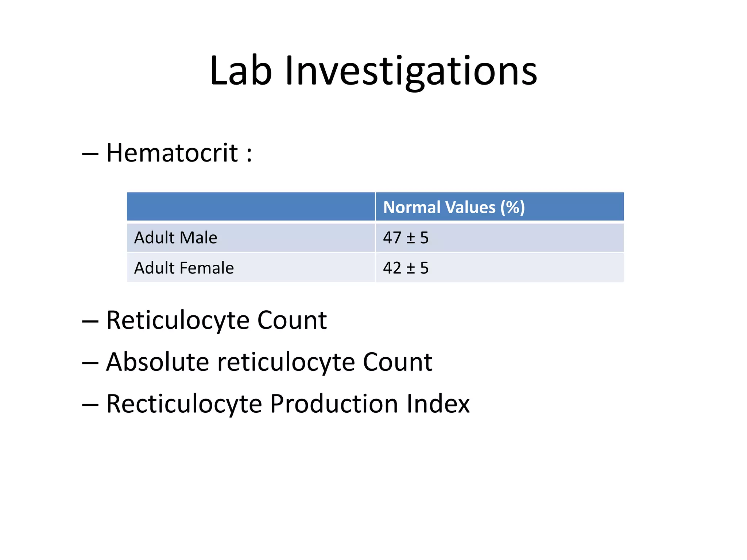Screen dimensions: 747x560
Task: Select 'Absolute reticulocyte Count' bullet text
Action: [x=269, y=362]
